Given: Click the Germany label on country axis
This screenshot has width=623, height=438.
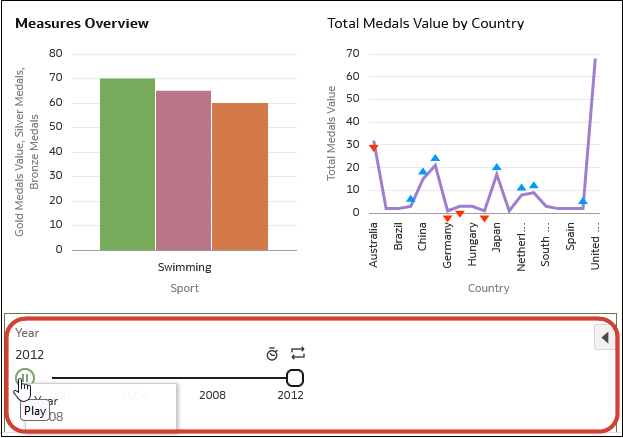Looking at the screenshot, I should pyautogui.click(x=447, y=245).
